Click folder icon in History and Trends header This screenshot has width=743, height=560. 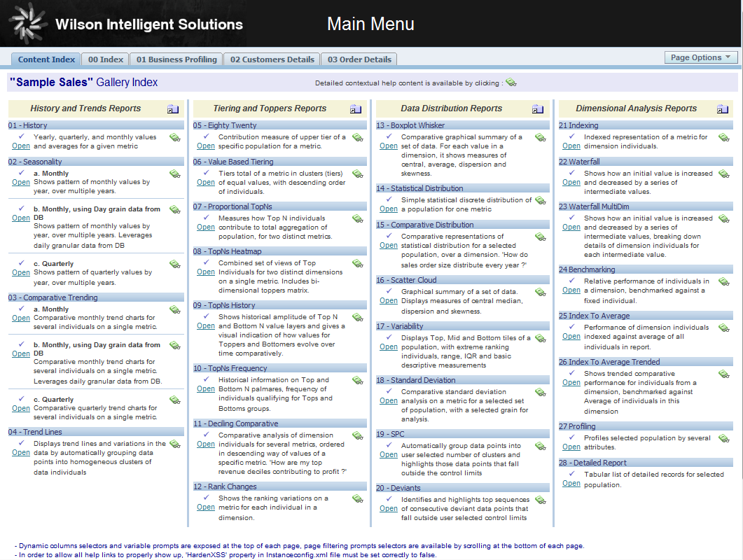tap(172, 109)
